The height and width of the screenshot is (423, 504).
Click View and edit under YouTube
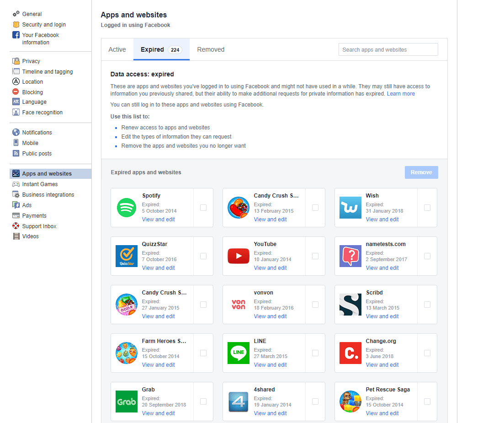[x=271, y=268]
